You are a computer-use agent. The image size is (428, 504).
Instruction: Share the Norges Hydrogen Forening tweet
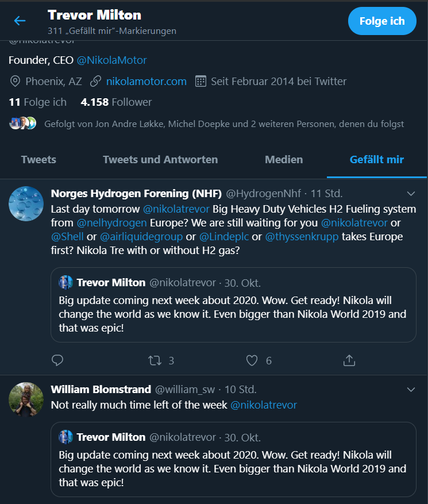click(349, 360)
